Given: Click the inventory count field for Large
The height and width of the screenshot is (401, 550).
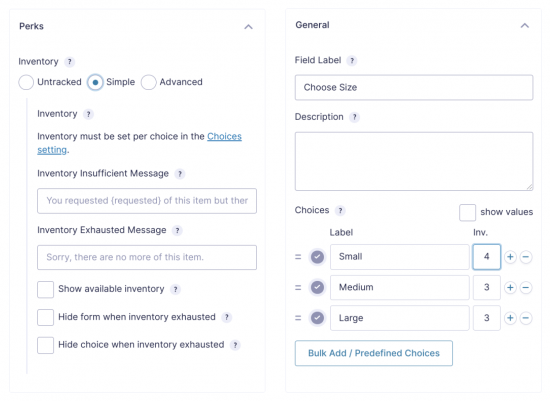Looking at the screenshot, I should 487,318.
